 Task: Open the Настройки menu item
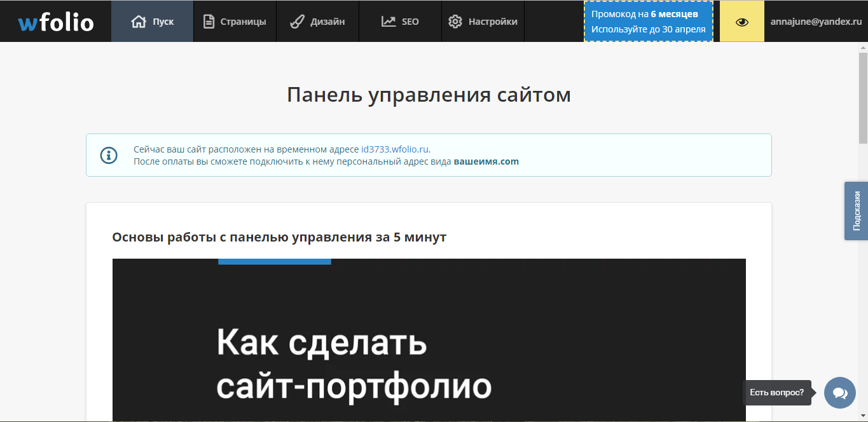pos(482,20)
